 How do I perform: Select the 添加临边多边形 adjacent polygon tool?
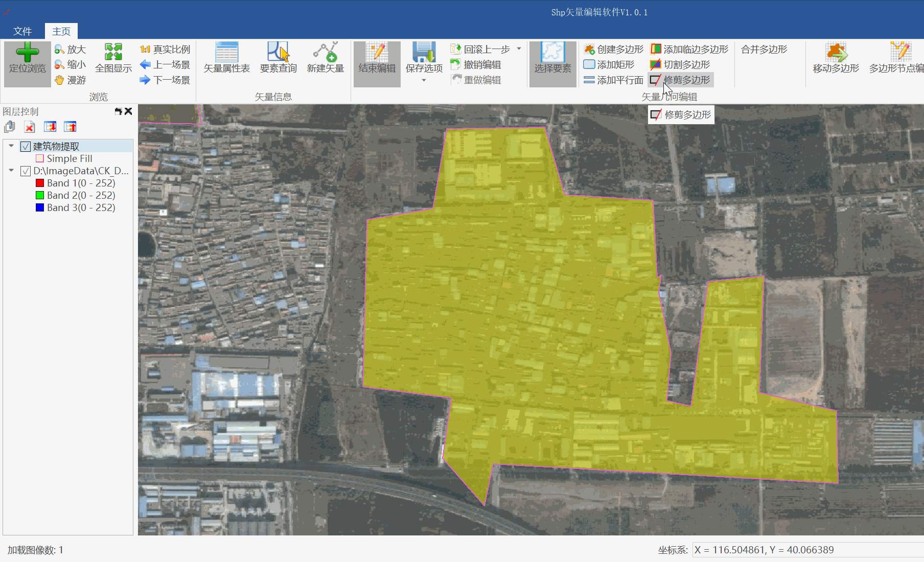tap(689, 50)
